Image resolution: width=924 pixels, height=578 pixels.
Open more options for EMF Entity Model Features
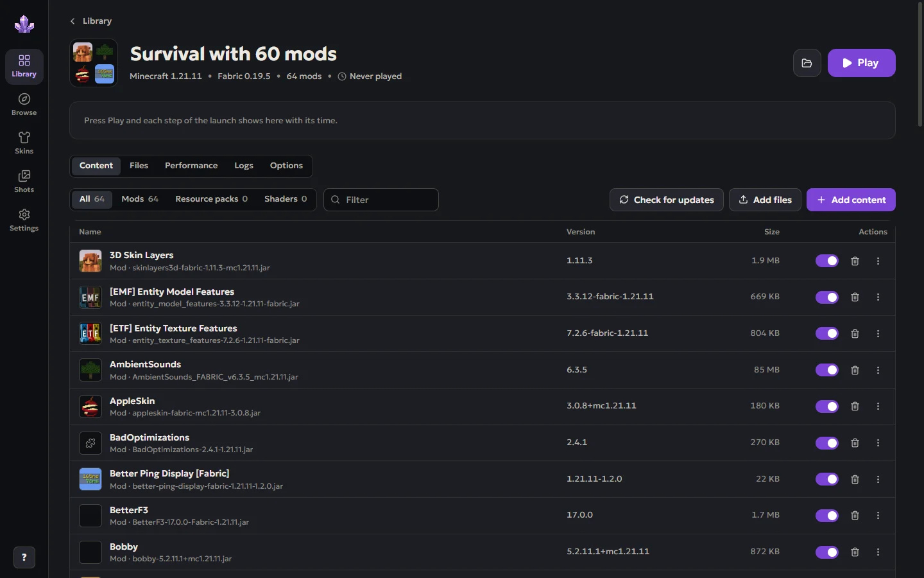878,297
